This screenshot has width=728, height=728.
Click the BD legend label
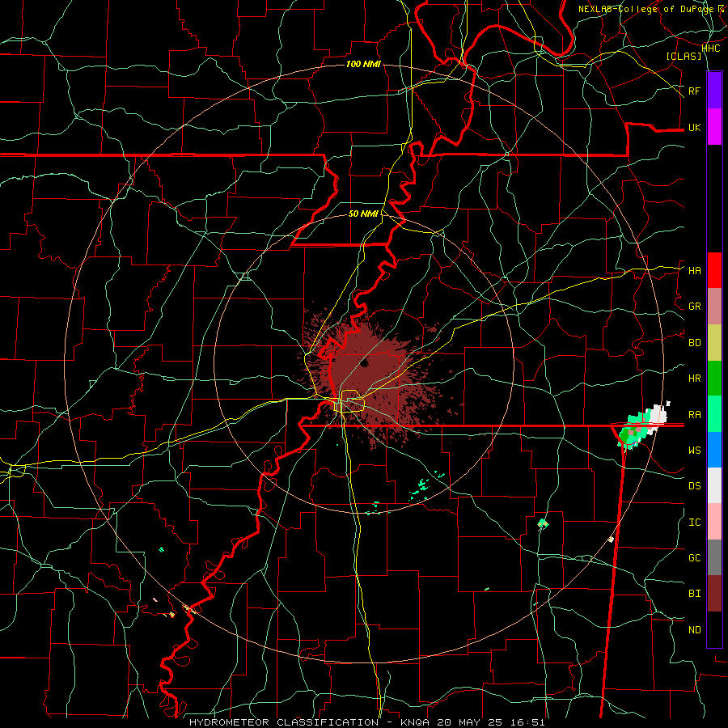(x=694, y=343)
